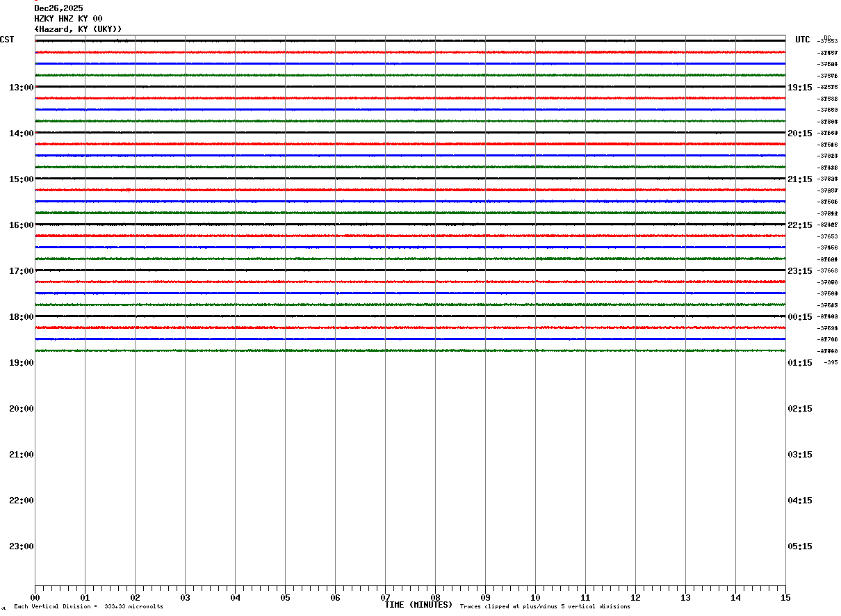
Task: Click the 23:15 UTC label
Action: click(800, 271)
